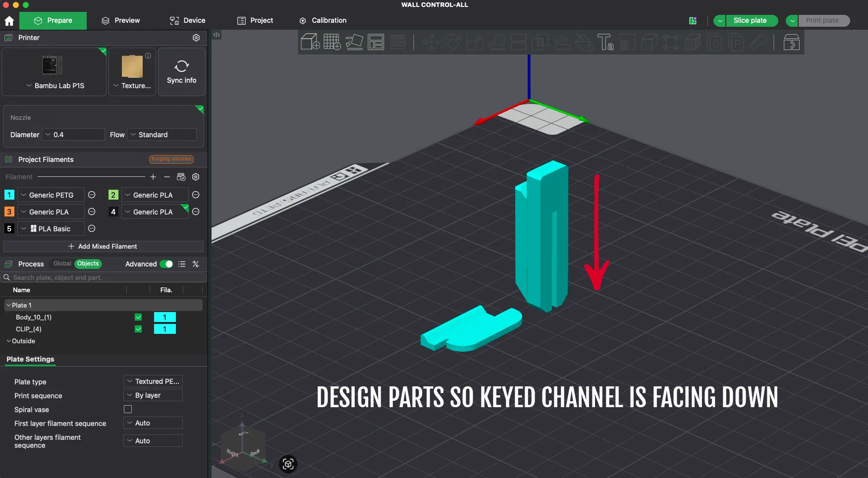Click the Add cube toolbar icon
The height and width of the screenshot is (478, 868).
point(310,42)
